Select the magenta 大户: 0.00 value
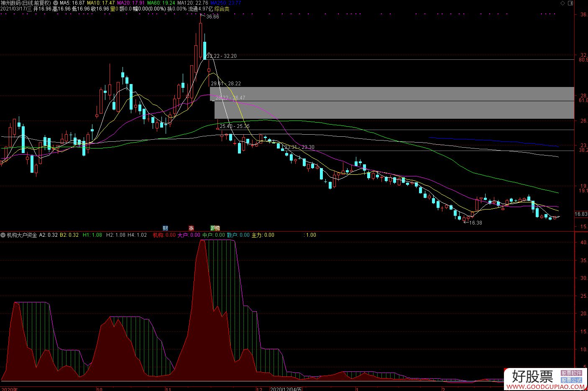588x391 pixels. (189, 235)
